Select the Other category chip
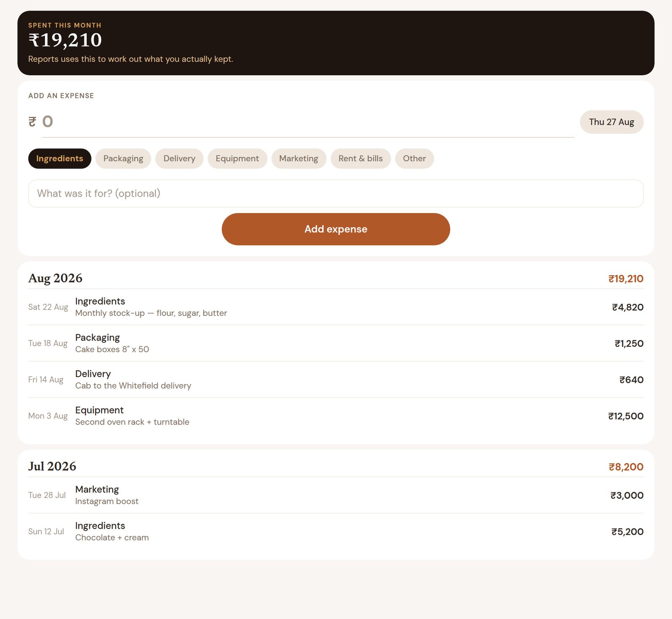The image size is (672, 619). [414, 158]
